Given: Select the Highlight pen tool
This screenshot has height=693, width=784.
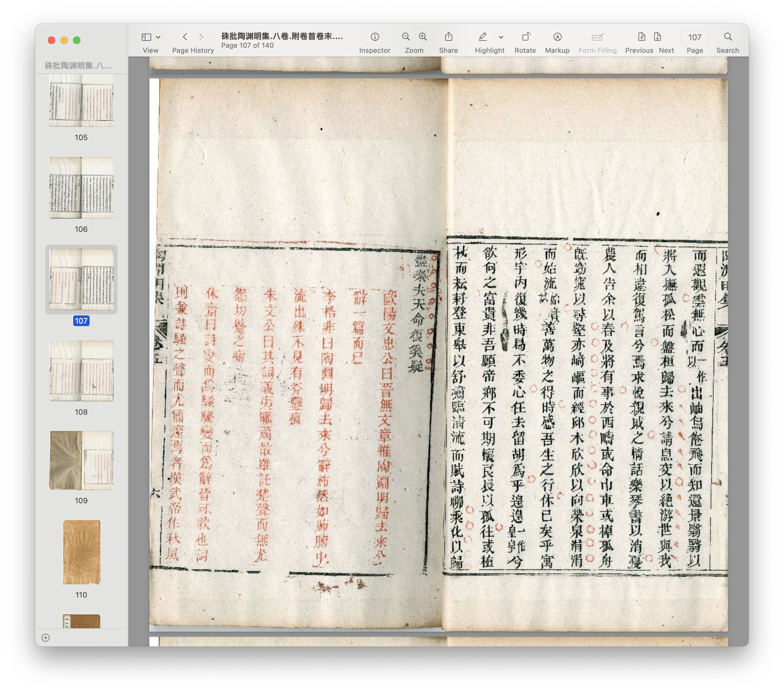Looking at the screenshot, I should [483, 37].
